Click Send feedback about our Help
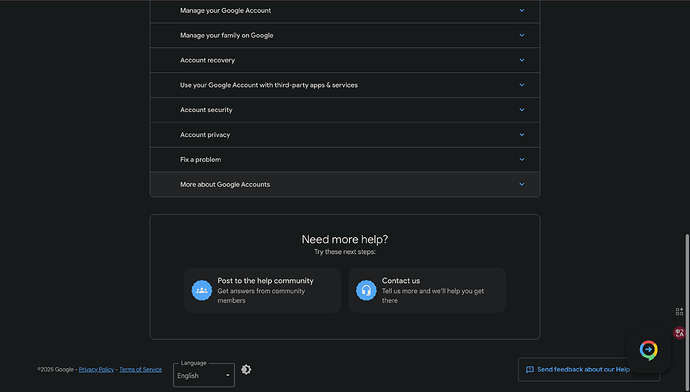This screenshot has width=690, height=392. [584, 370]
